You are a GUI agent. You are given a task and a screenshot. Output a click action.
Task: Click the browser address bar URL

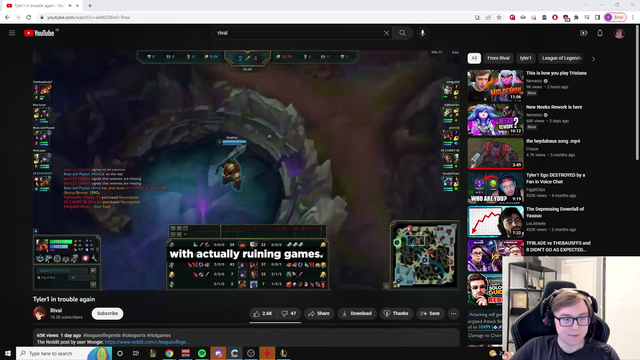(88, 18)
